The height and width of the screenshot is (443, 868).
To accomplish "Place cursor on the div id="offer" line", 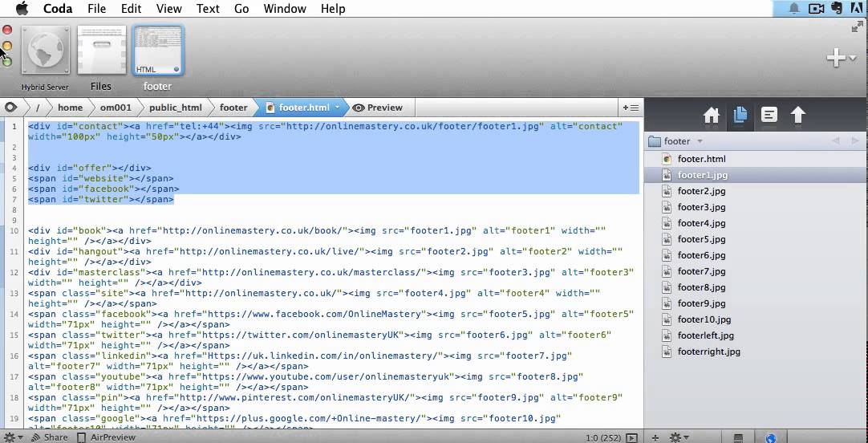I will coord(89,168).
